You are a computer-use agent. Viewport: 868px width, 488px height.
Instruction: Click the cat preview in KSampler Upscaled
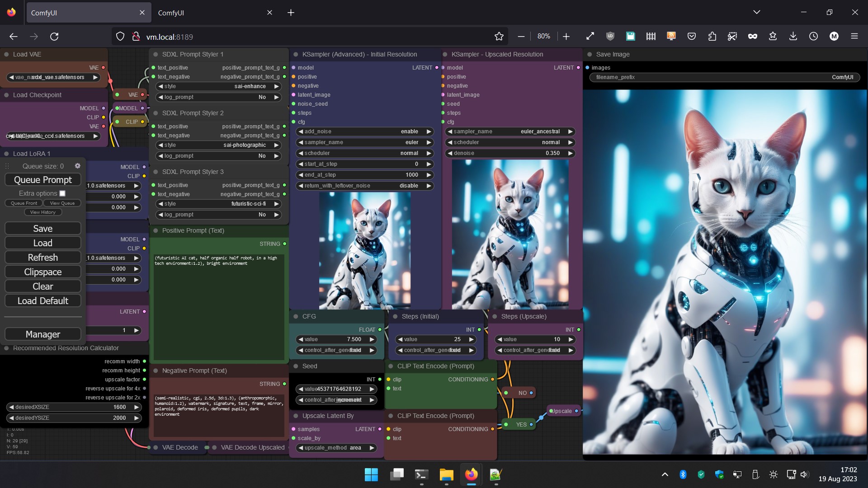click(510, 235)
